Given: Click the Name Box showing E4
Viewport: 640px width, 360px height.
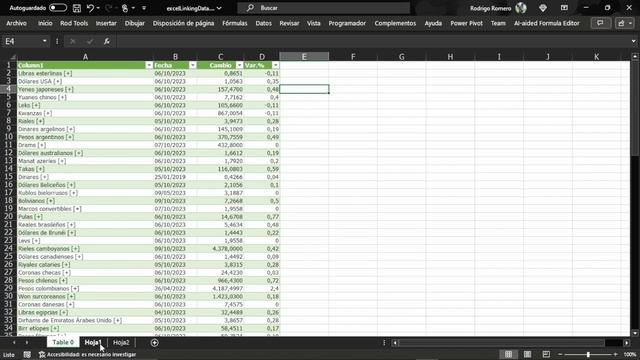Looking at the screenshot, I should point(22,41).
